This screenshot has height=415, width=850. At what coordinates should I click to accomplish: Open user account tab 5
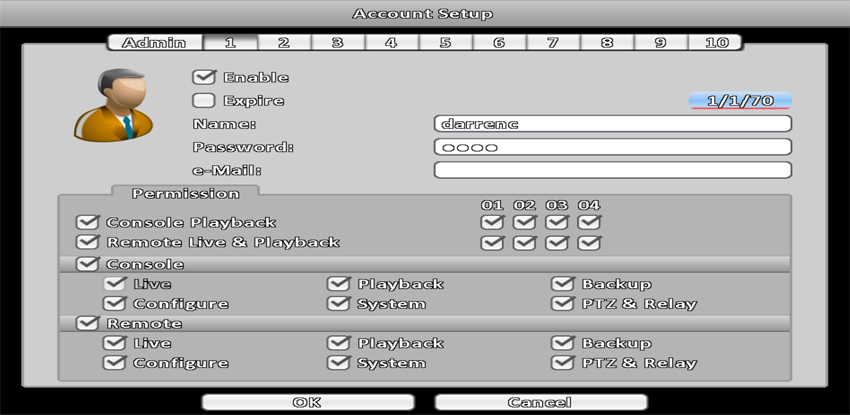click(x=445, y=43)
